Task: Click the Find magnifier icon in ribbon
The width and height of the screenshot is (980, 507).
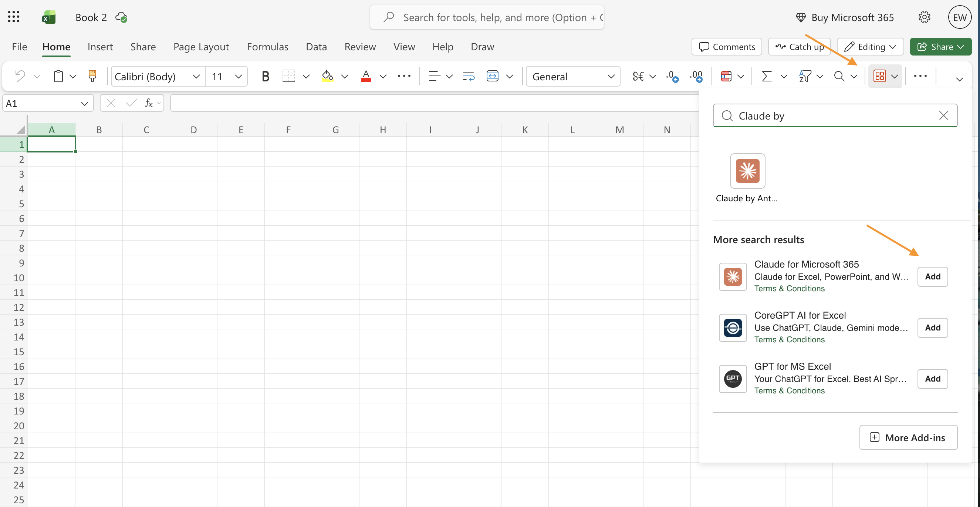Action: pos(839,76)
